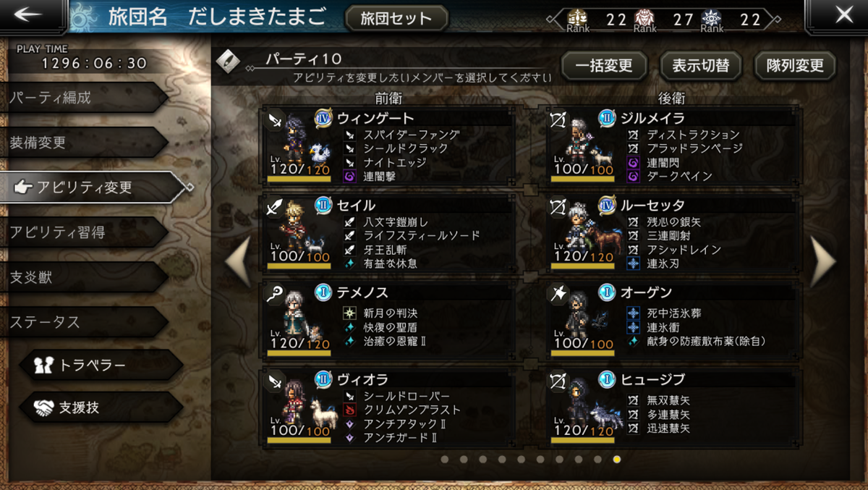Select the highlighted last page dot
Viewport: 868px width, 490px height.
(x=616, y=459)
